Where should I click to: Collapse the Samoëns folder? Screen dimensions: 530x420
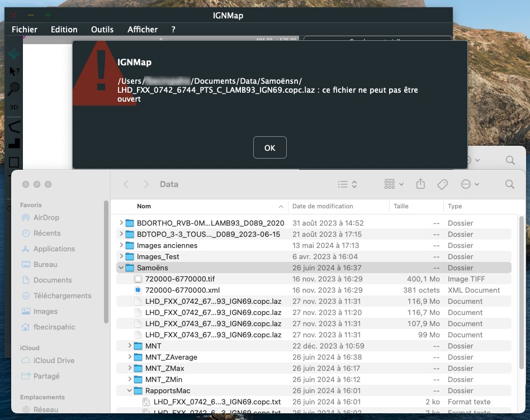(x=121, y=268)
